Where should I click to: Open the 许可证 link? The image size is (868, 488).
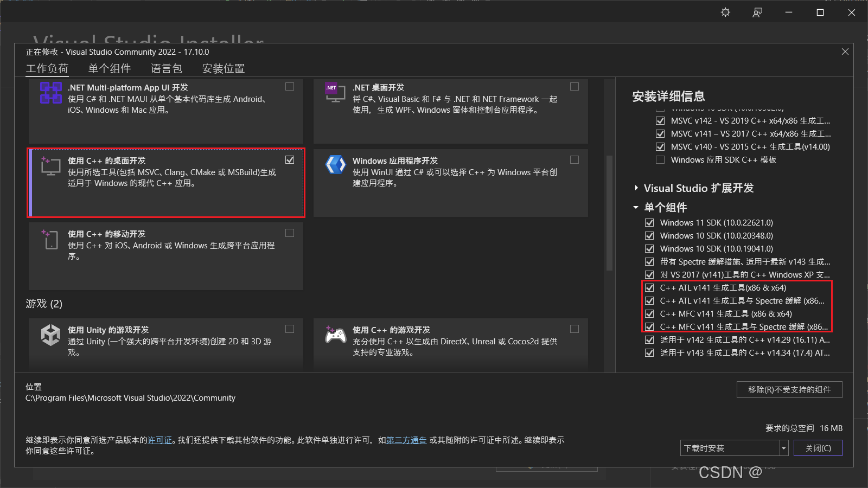point(160,440)
